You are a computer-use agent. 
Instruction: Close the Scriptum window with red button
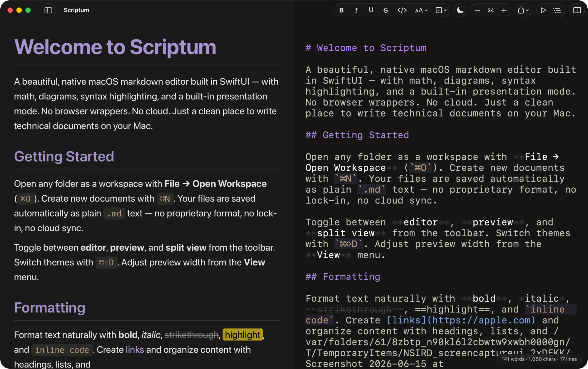pyautogui.click(x=10, y=10)
